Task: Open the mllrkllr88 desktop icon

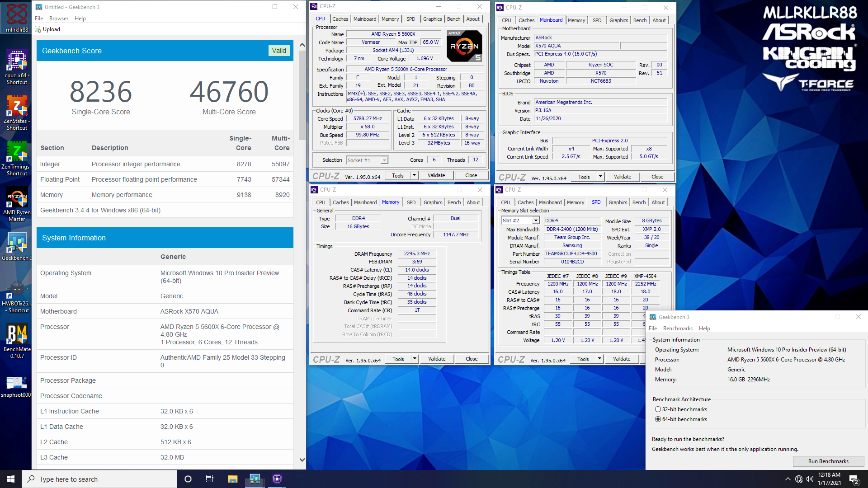Action: point(17,18)
